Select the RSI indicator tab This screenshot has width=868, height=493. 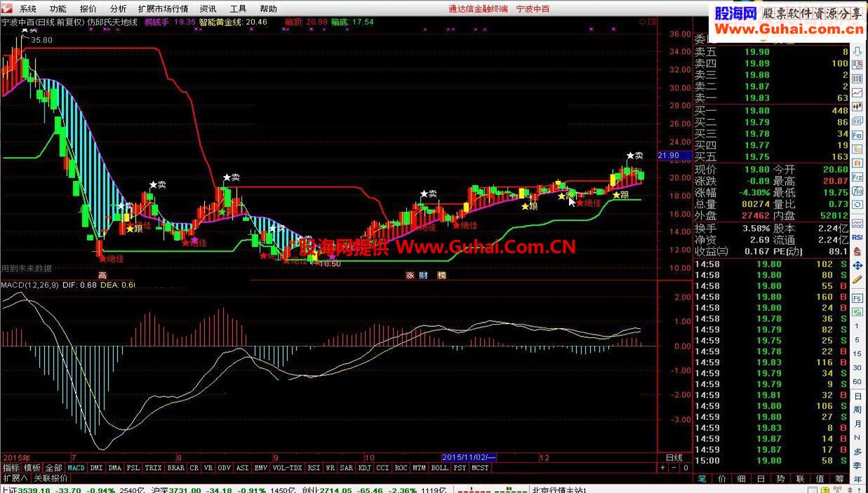click(314, 468)
